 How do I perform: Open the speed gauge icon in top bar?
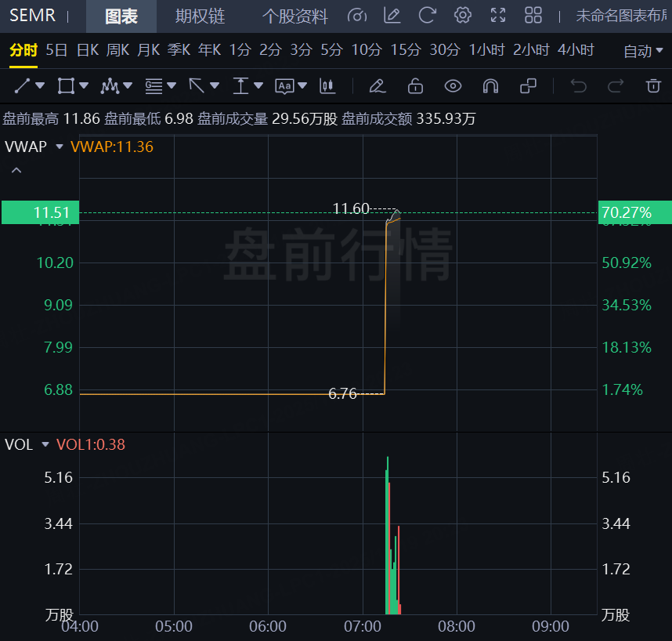coord(357,16)
